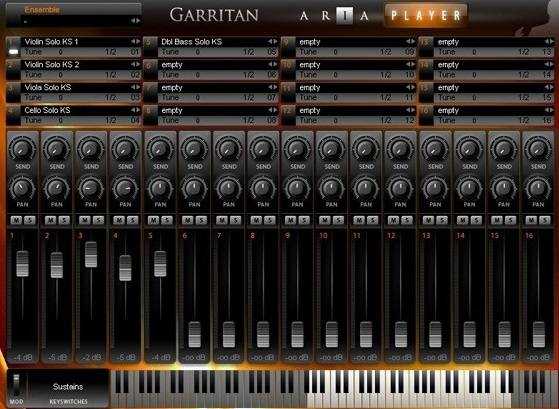Mute channel 1 with the M button
This screenshot has height=409, width=559.
[x=16, y=220]
